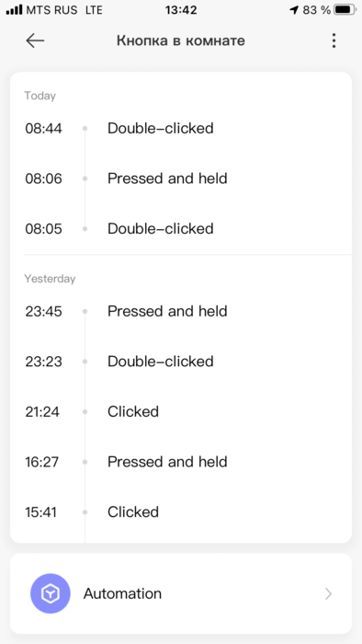Tap the location arrow status icon

(294, 10)
